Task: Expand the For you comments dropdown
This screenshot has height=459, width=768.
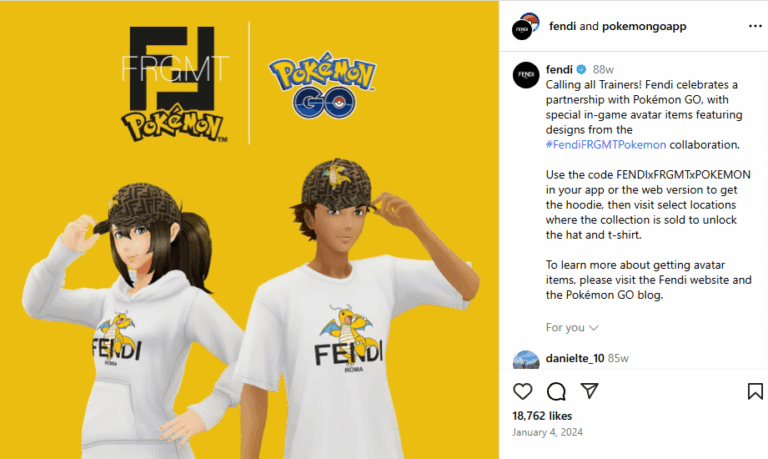Action: pyautogui.click(x=572, y=327)
